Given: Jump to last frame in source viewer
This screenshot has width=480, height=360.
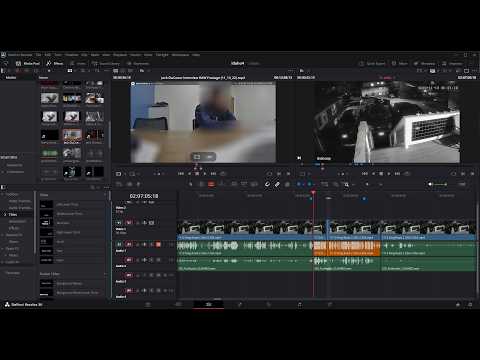Looking at the screenshot, I should (213, 174).
